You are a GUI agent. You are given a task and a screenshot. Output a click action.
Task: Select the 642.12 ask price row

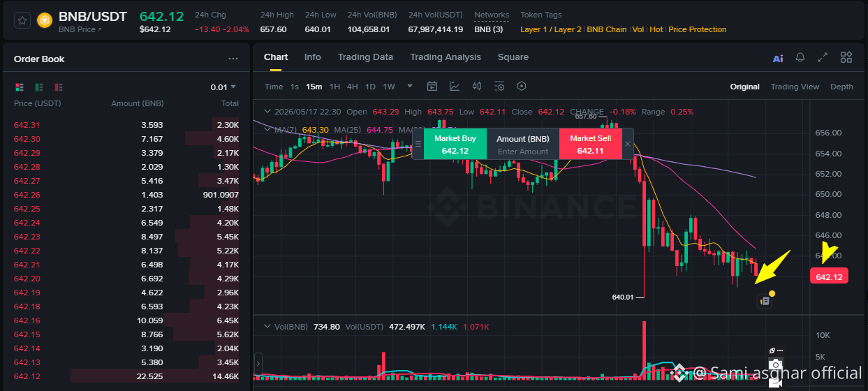(126, 376)
